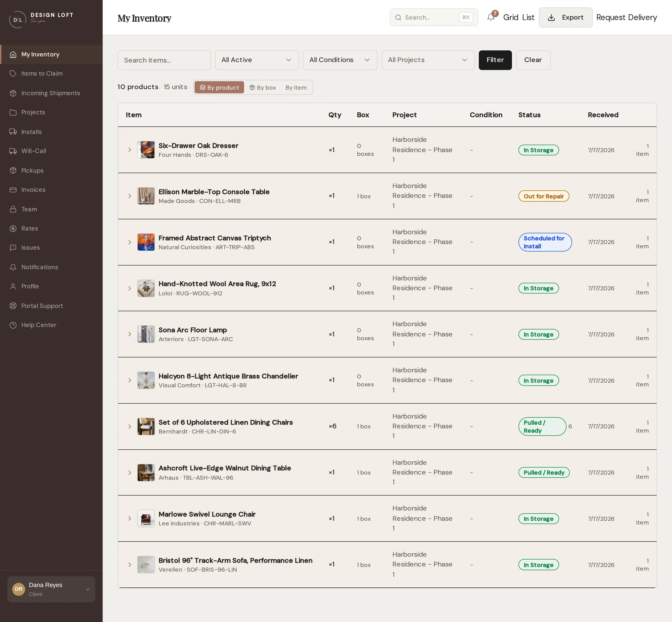
Task: Open Help Center from sidebar
Action: click(x=51, y=325)
